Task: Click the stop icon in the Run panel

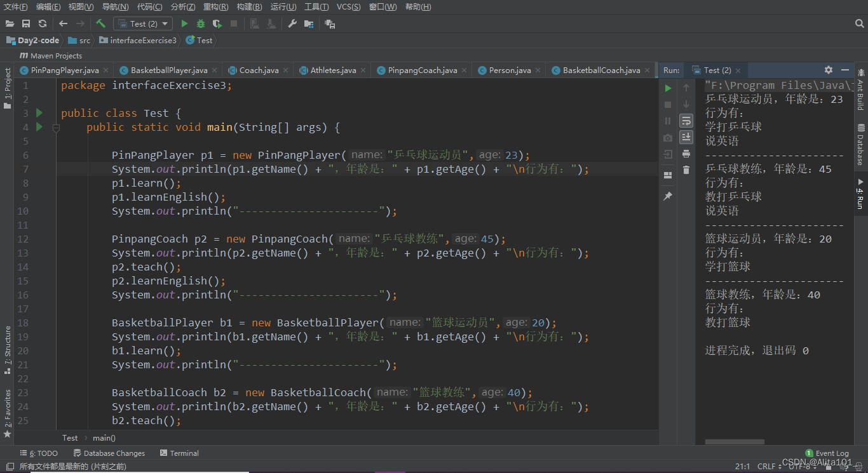Action: click(x=668, y=104)
